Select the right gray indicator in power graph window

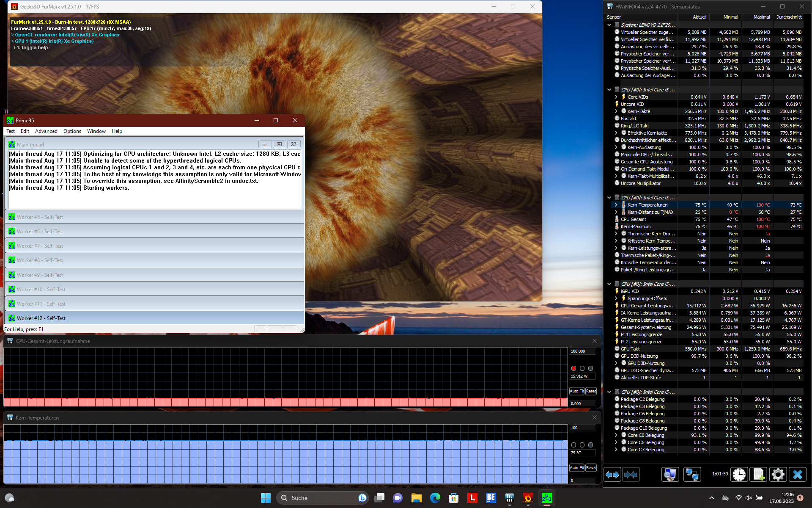(x=590, y=368)
